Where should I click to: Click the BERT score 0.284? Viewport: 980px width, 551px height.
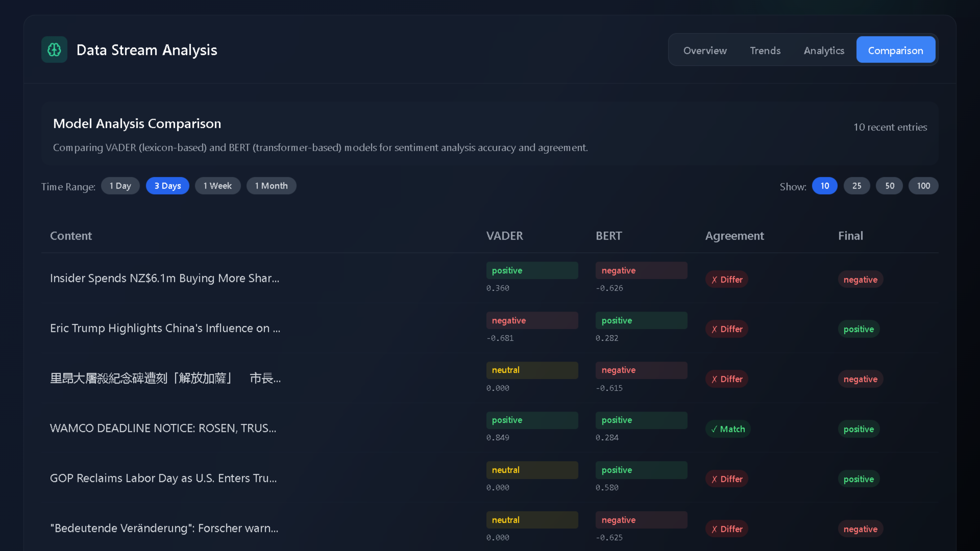[x=607, y=438]
